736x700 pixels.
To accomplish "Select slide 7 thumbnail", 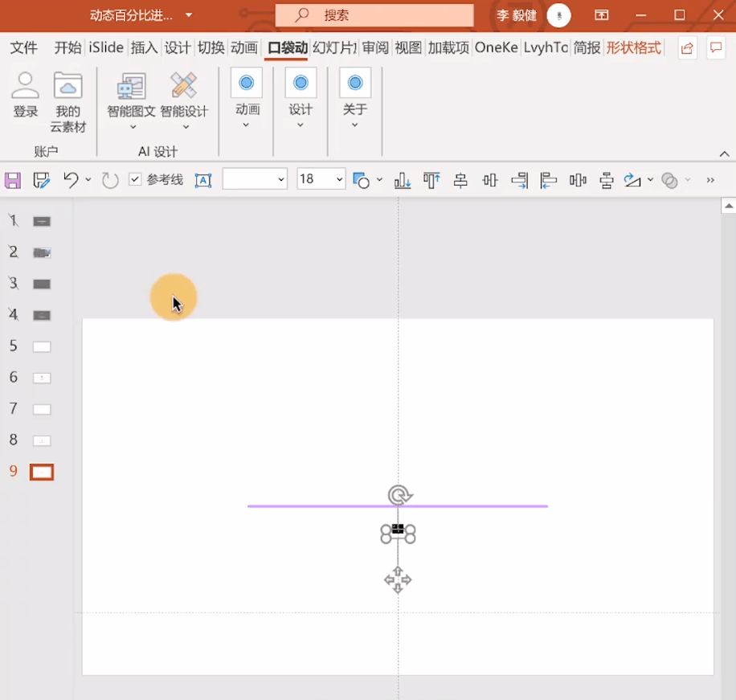I will point(42,409).
